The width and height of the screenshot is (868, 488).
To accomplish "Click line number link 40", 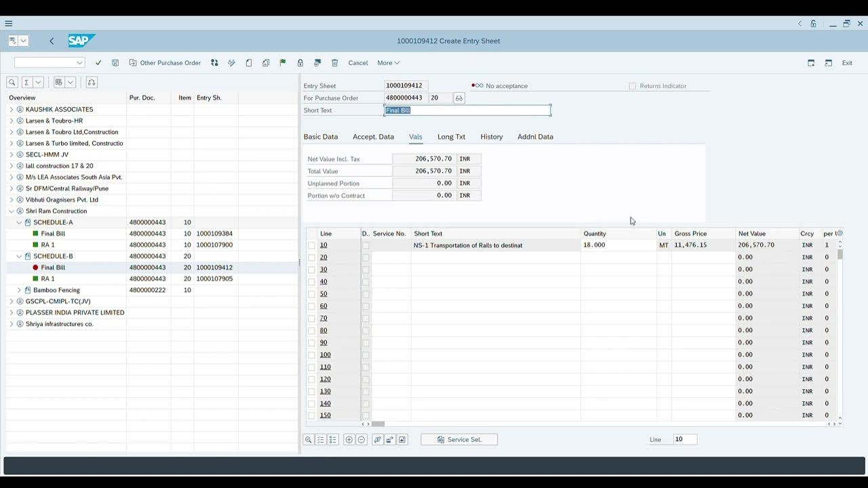I will (x=323, y=282).
